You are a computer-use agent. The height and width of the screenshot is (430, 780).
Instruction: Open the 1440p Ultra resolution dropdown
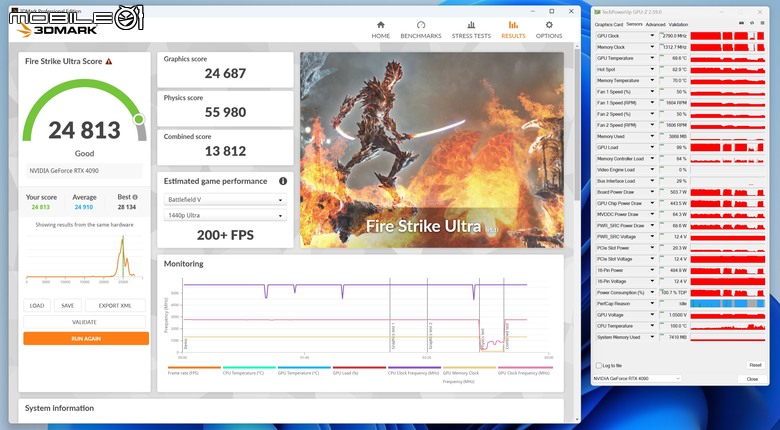225,215
